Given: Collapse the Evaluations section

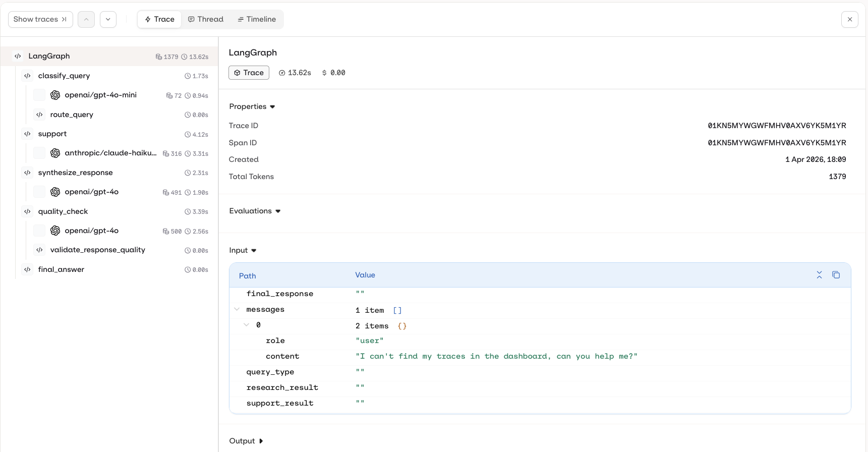Looking at the screenshot, I should tap(255, 211).
